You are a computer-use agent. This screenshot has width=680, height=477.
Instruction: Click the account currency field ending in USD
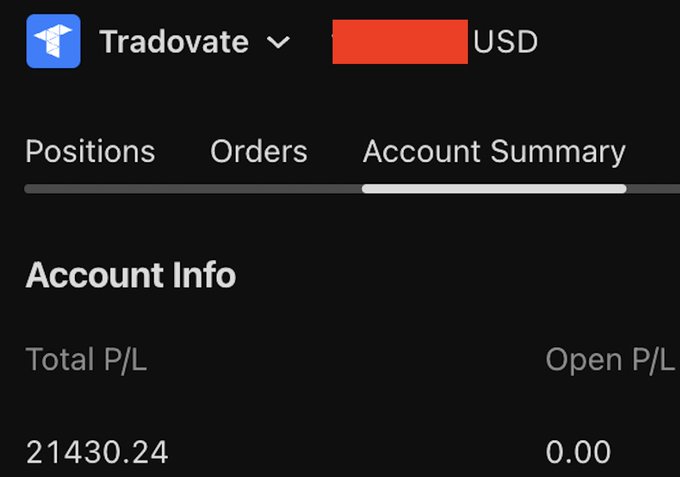click(436, 42)
